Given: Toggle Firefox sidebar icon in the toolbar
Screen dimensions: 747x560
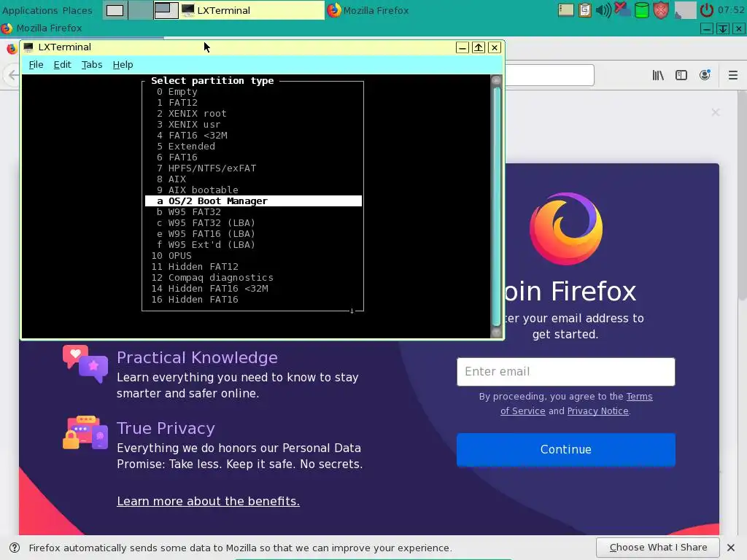Looking at the screenshot, I should [x=681, y=75].
